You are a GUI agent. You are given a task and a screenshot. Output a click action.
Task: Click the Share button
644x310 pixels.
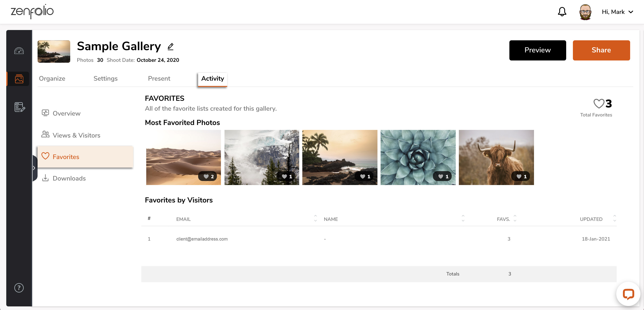coord(601,50)
